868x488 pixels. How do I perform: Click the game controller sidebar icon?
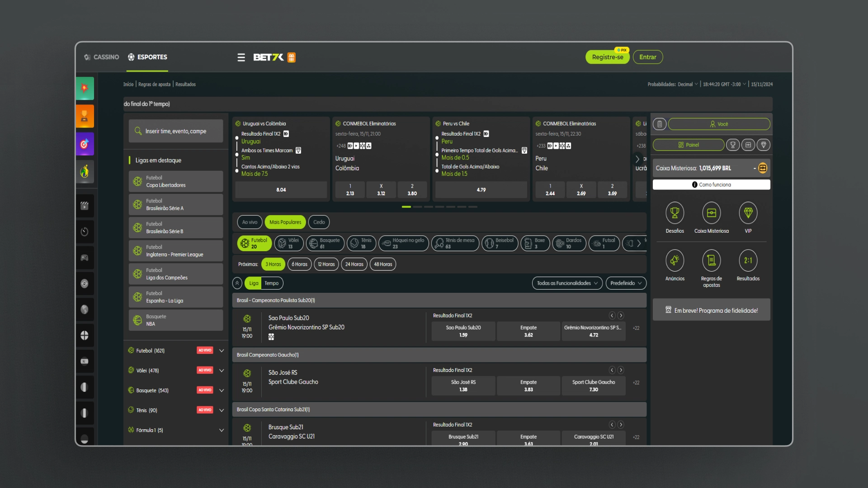[85, 258]
